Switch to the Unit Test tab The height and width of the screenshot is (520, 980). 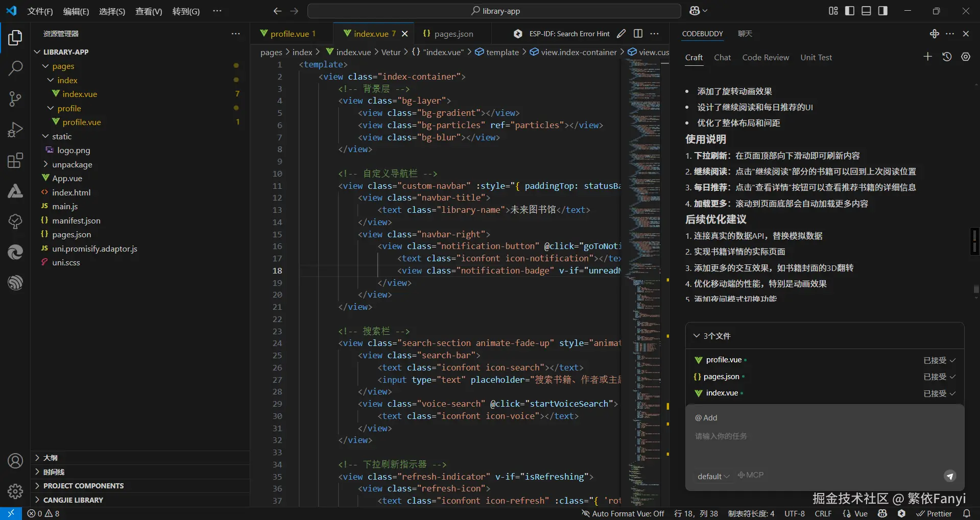click(x=816, y=58)
